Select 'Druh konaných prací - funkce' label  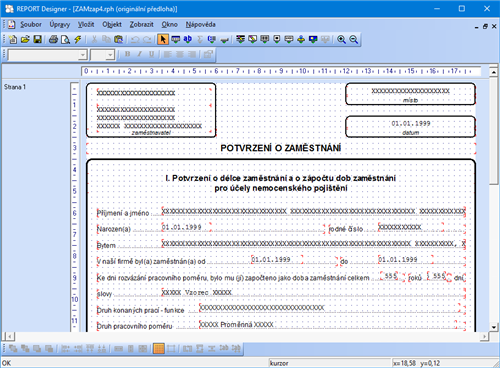pyautogui.click(x=140, y=310)
